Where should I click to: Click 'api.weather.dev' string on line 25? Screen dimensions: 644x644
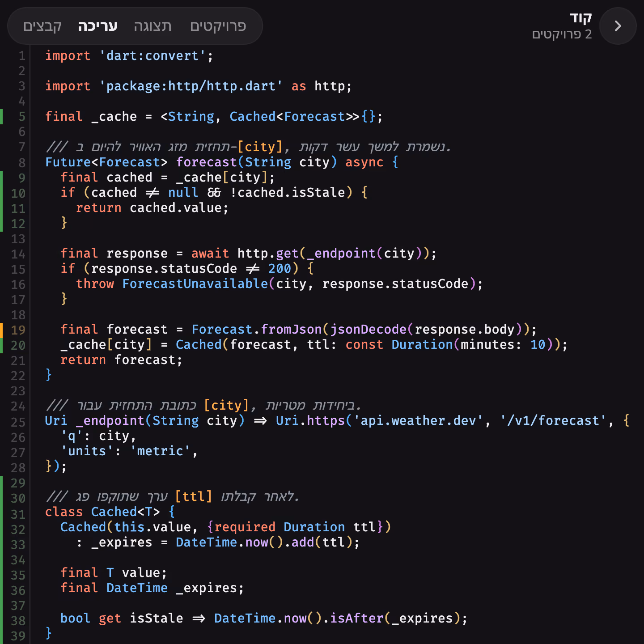pos(418,421)
